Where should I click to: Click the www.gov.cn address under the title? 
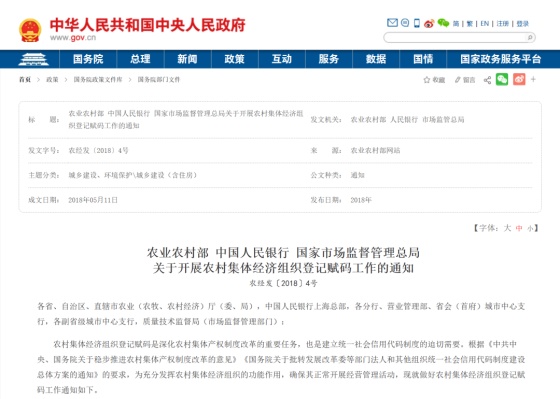(x=73, y=38)
